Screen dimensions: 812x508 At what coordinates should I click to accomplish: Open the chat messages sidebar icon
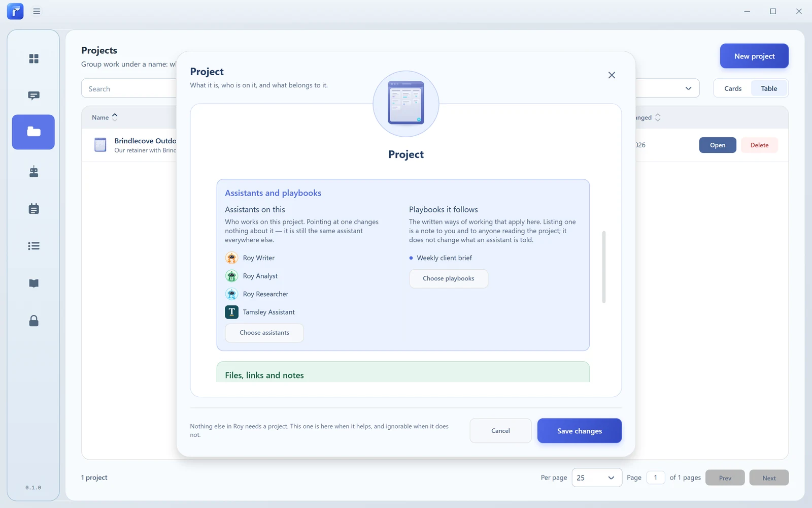(x=33, y=96)
